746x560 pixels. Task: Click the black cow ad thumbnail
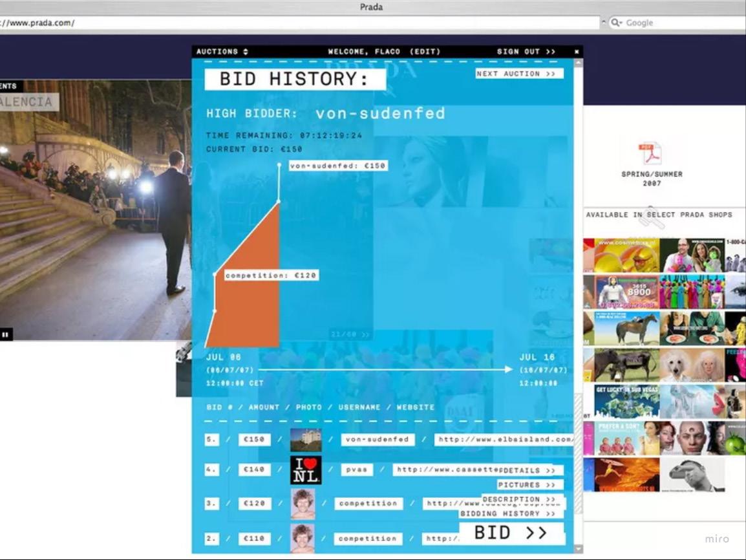(x=627, y=365)
